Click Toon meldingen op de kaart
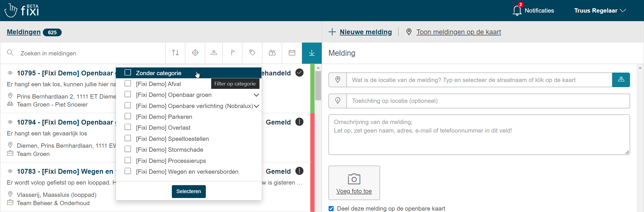The height and width of the screenshot is (212, 644). pos(458,32)
